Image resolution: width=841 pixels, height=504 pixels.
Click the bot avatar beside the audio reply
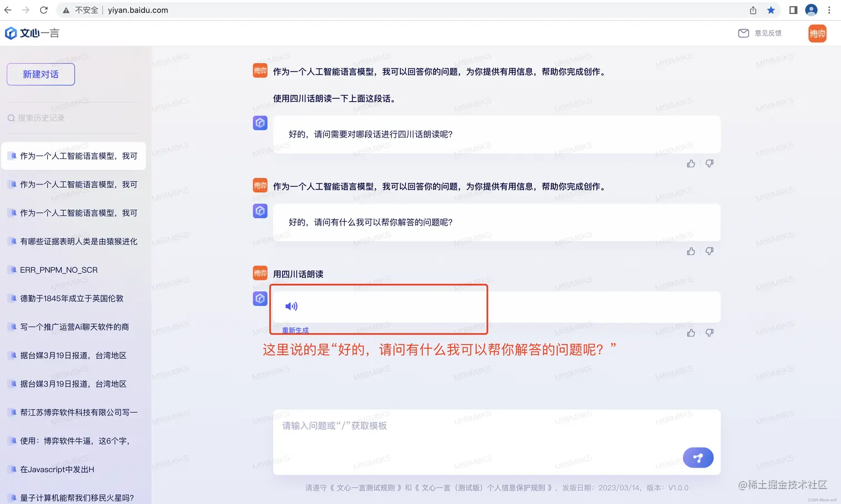[260, 299]
